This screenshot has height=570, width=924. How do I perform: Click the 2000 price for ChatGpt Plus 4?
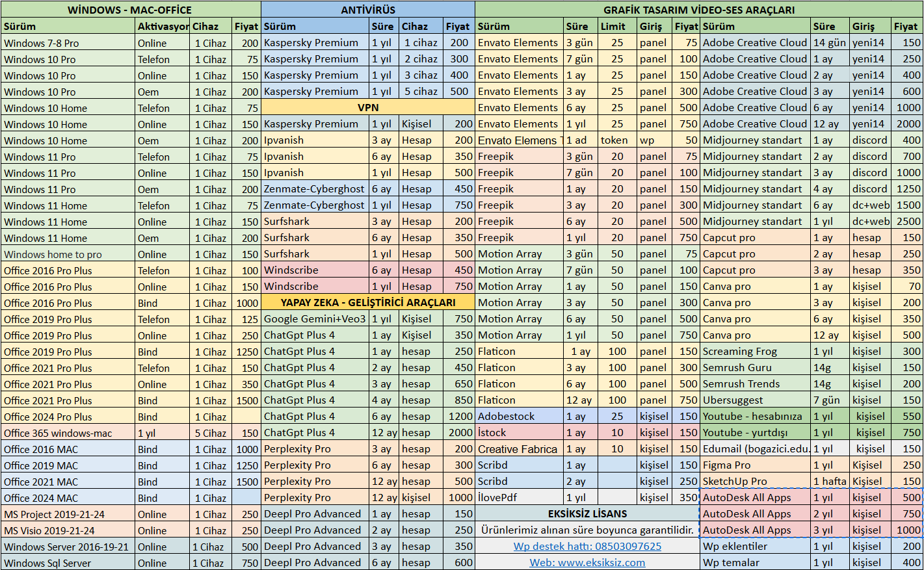(460, 432)
